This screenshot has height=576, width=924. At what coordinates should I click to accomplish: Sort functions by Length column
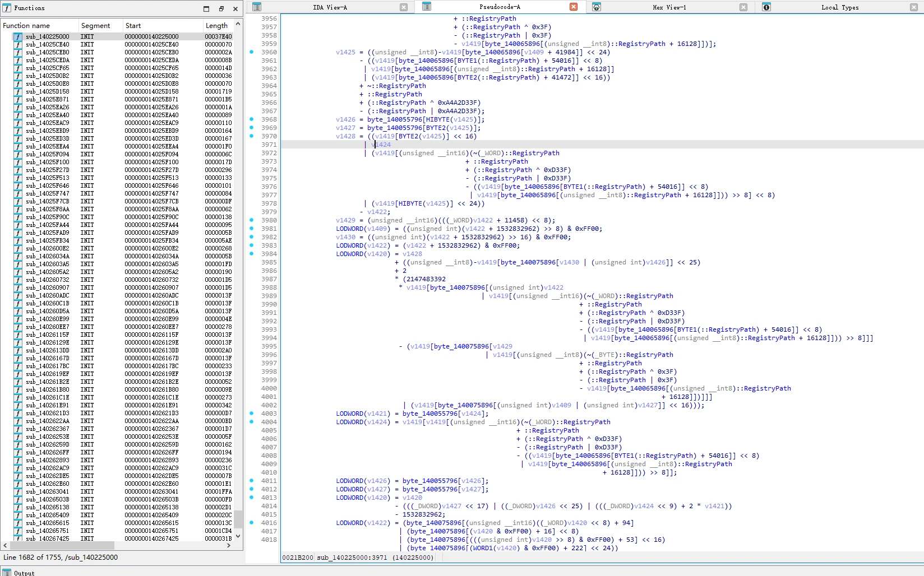pos(218,26)
